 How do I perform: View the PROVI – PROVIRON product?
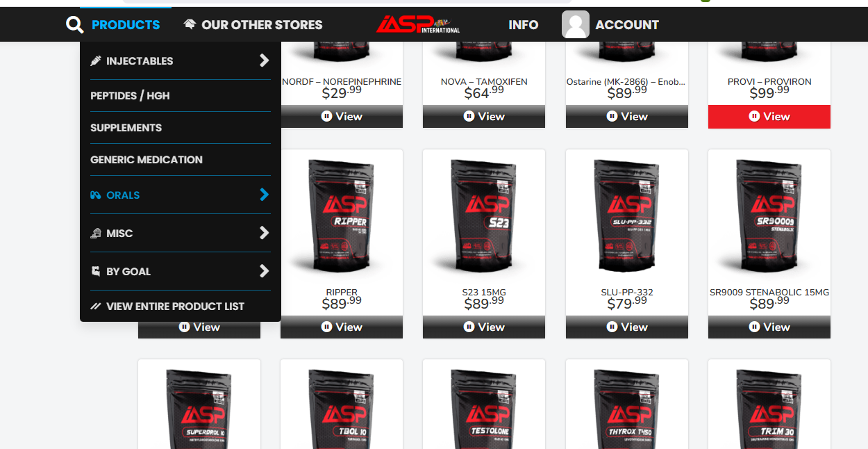(769, 117)
